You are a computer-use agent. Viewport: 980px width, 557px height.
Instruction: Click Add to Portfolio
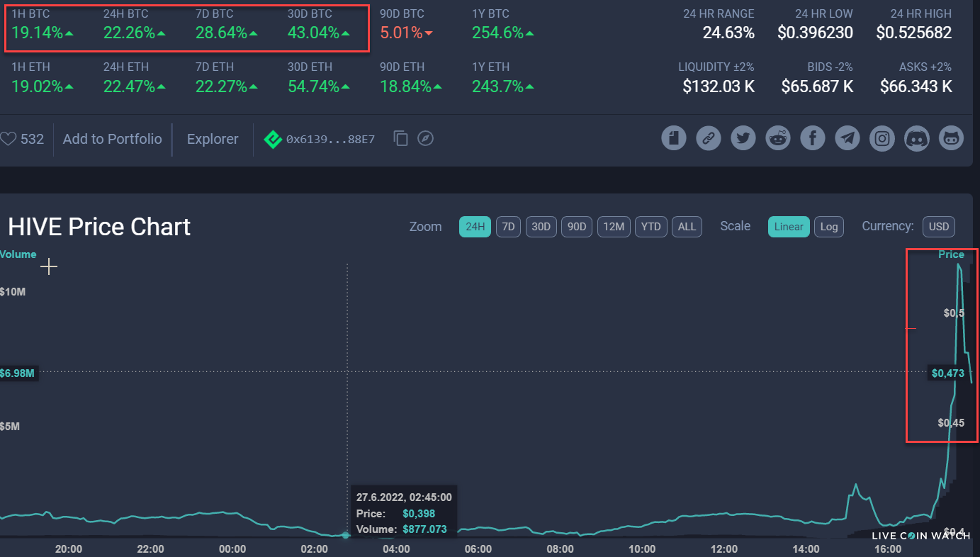pos(112,139)
